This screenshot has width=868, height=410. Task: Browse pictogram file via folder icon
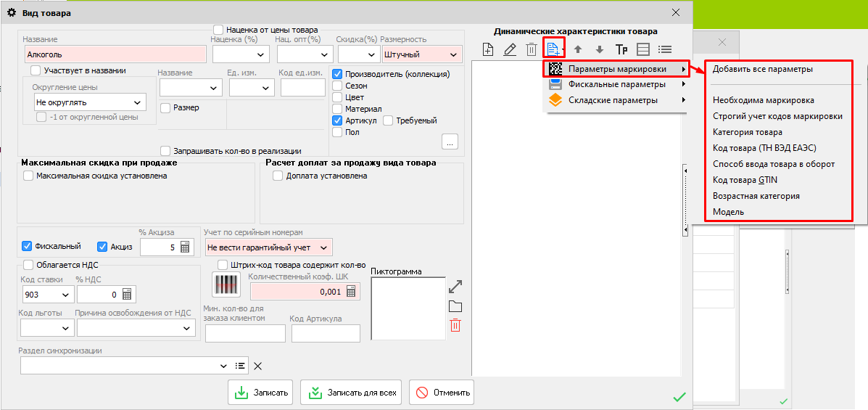(x=455, y=306)
